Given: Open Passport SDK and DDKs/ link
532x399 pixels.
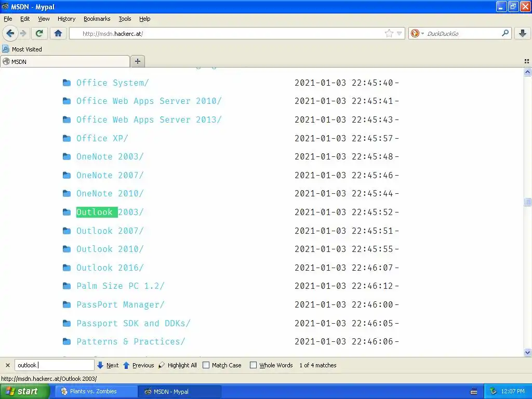Looking at the screenshot, I should pos(134,323).
